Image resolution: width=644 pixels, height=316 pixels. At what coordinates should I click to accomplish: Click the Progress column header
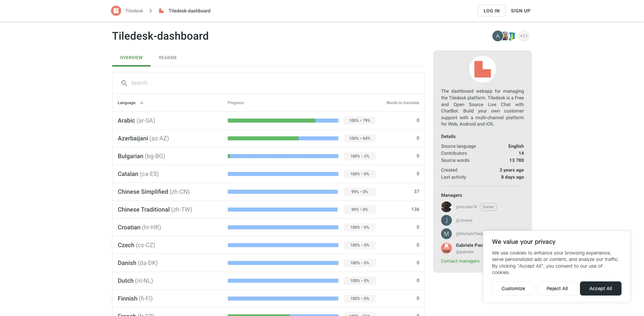pyautogui.click(x=236, y=103)
